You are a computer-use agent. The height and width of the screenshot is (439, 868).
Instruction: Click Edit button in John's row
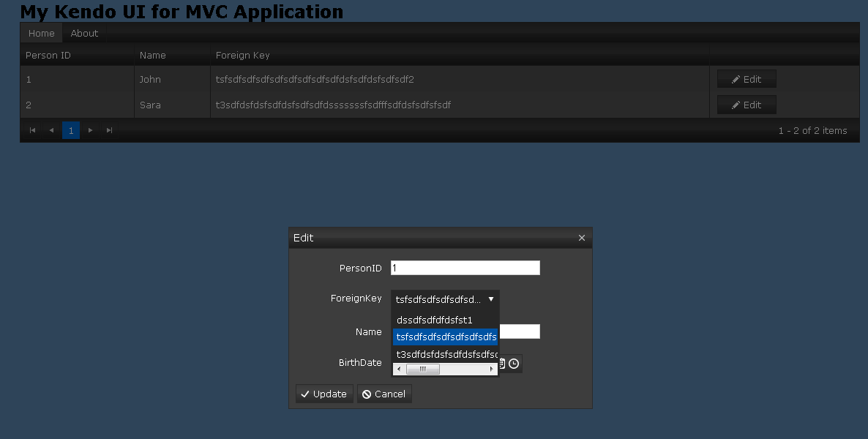point(747,79)
